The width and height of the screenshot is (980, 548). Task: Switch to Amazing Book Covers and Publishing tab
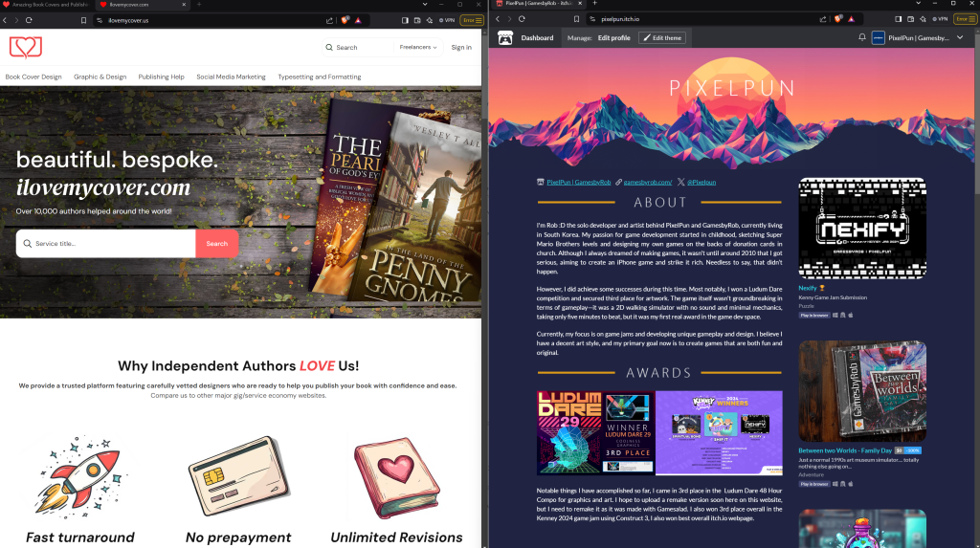point(48,5)
